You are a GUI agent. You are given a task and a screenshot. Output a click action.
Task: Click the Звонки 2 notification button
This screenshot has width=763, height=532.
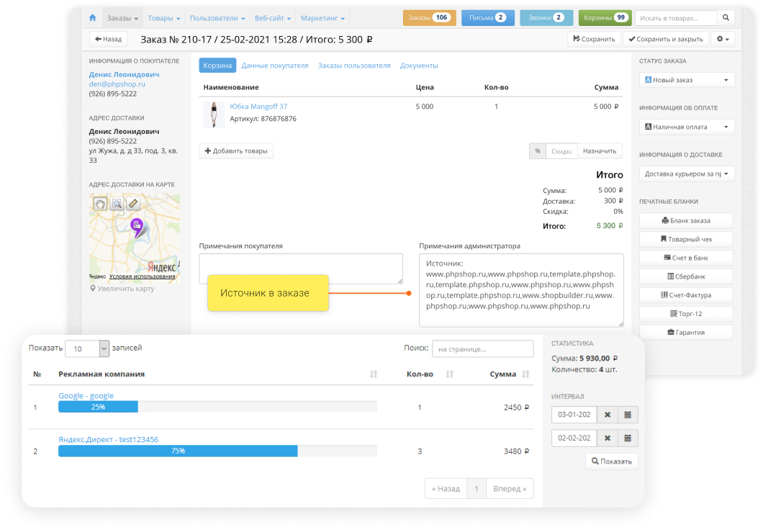[546, 18]
